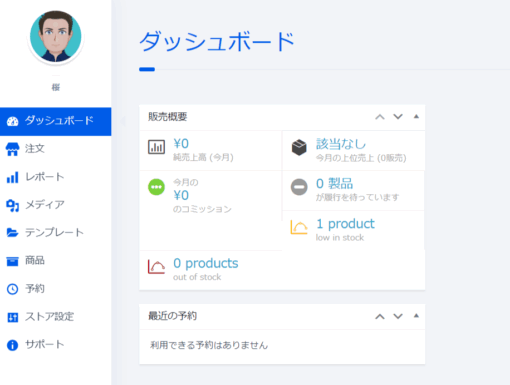The width and height of the screenshot is (510, 385).
Task: Click the 利用できる予約はありません message
Action: pos(209,345)
